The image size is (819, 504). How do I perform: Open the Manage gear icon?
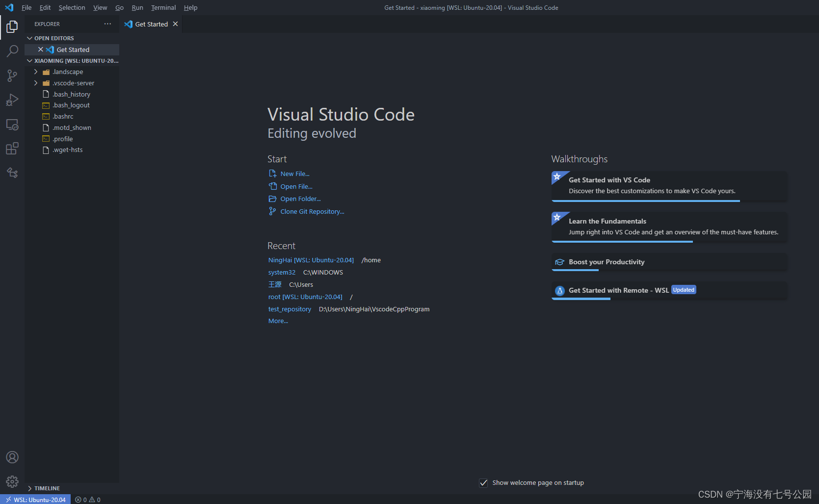pyautogui.click(x=12, y=481)
